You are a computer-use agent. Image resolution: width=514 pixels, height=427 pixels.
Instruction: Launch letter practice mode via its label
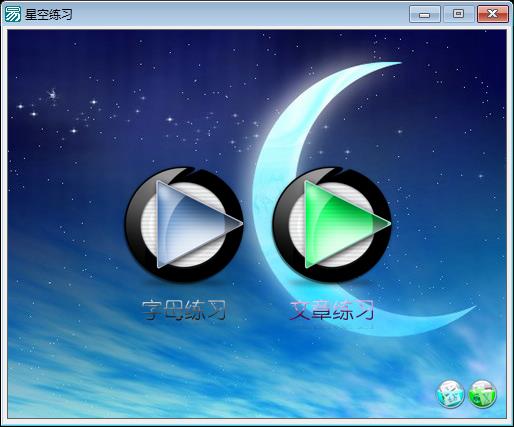[184, 310]
